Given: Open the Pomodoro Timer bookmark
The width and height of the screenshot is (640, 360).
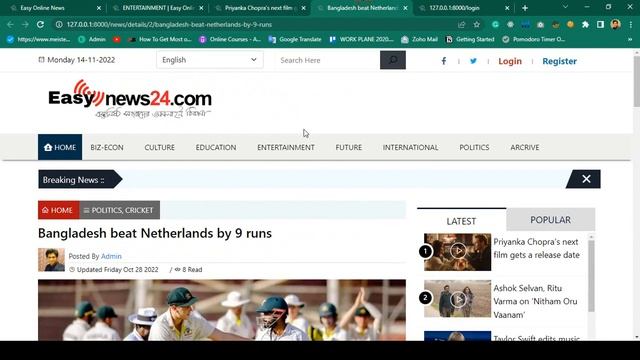Looking at the screenshot, I should tap(533, 40).
